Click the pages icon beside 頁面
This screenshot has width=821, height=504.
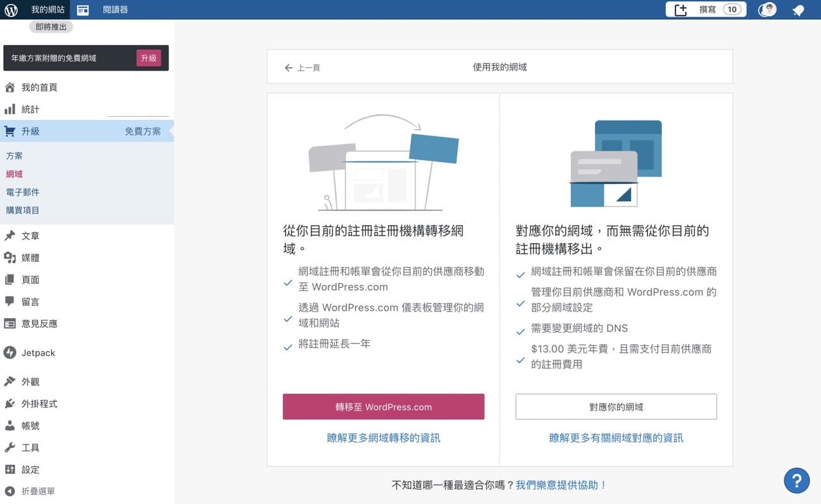[x=10, y=280]
